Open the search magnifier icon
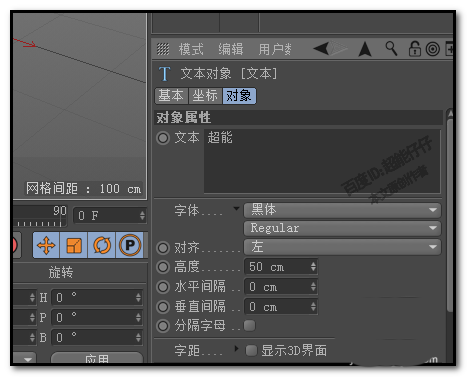Image resolution: width=467 pixels, height=377 pixels. pyautogui.click(x=391, y=49)
